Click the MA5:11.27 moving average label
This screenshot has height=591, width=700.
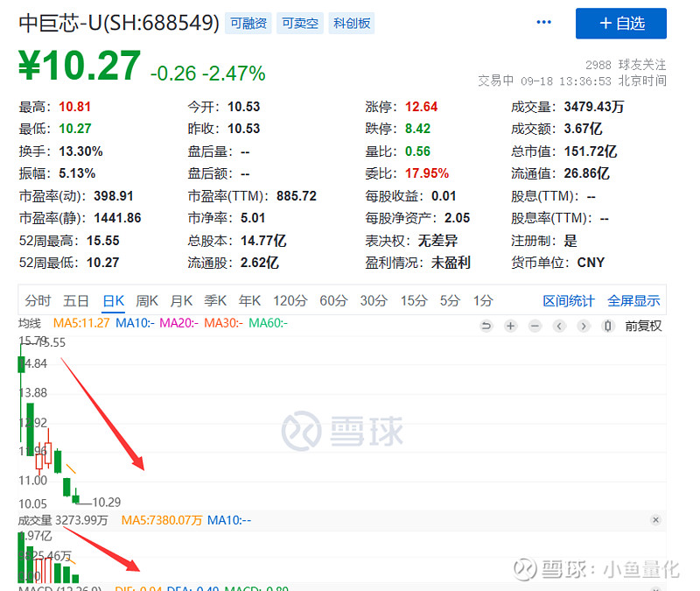pyautogui.click(x=81, y=322)
